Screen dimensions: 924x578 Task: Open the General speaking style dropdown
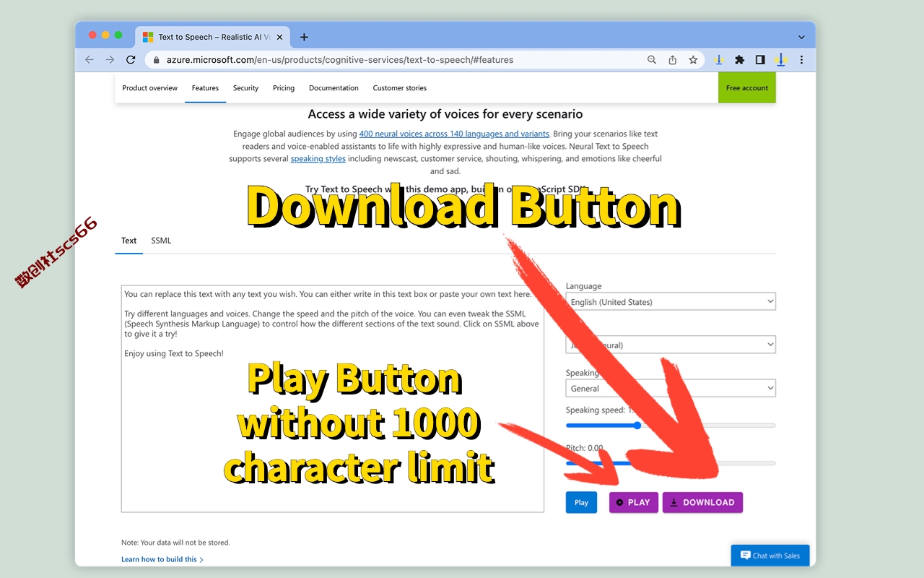point(671,388)
